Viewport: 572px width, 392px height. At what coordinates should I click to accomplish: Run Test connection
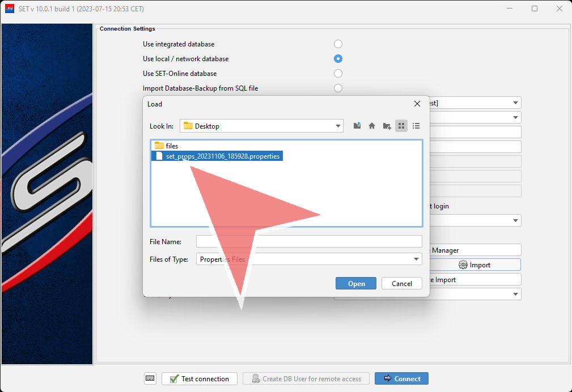(199, 378)
